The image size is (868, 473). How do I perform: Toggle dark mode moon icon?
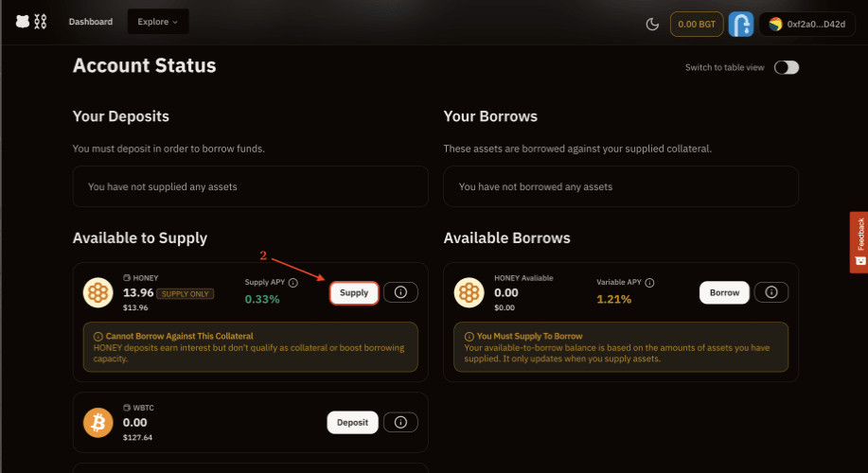[652, 24]
